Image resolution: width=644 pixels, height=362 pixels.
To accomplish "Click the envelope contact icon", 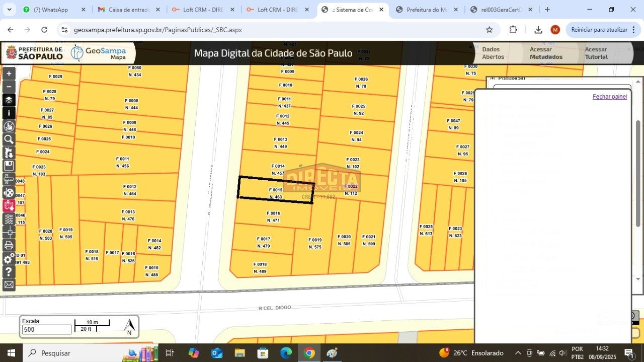I will coord(9,285).
